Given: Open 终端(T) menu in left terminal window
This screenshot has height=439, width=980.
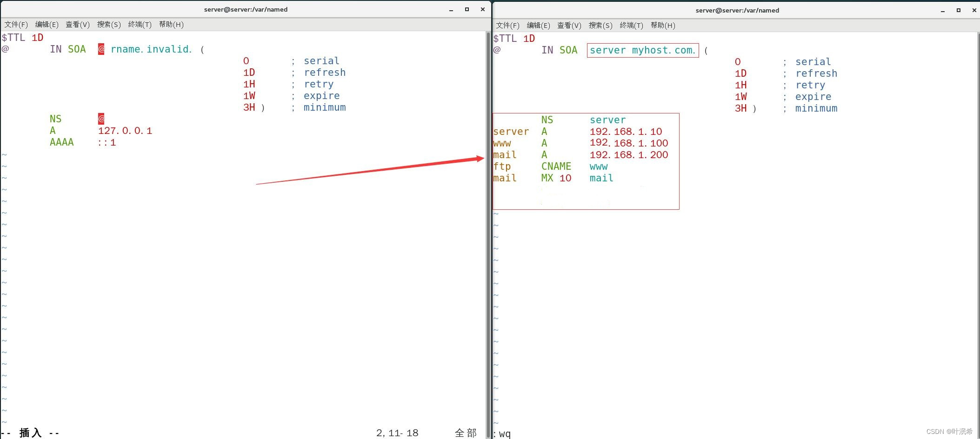Looking at the screenshot, I should (x=140, y=25).
